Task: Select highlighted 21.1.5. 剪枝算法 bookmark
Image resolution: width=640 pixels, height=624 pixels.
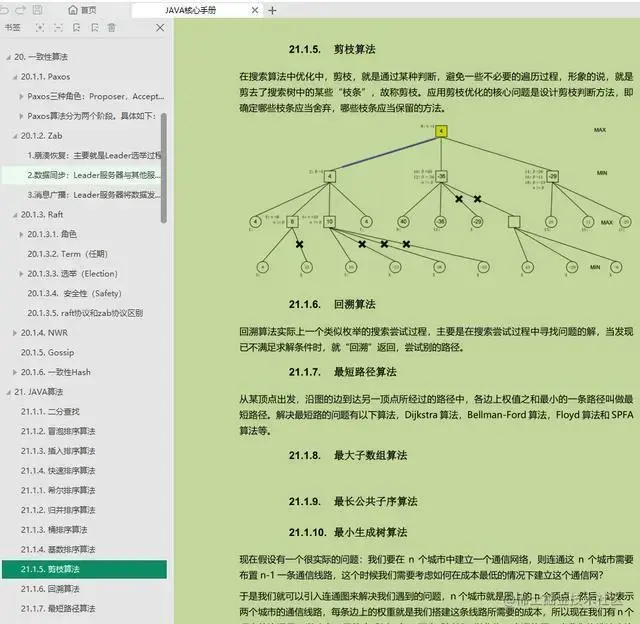Action: tap(84, 569)
